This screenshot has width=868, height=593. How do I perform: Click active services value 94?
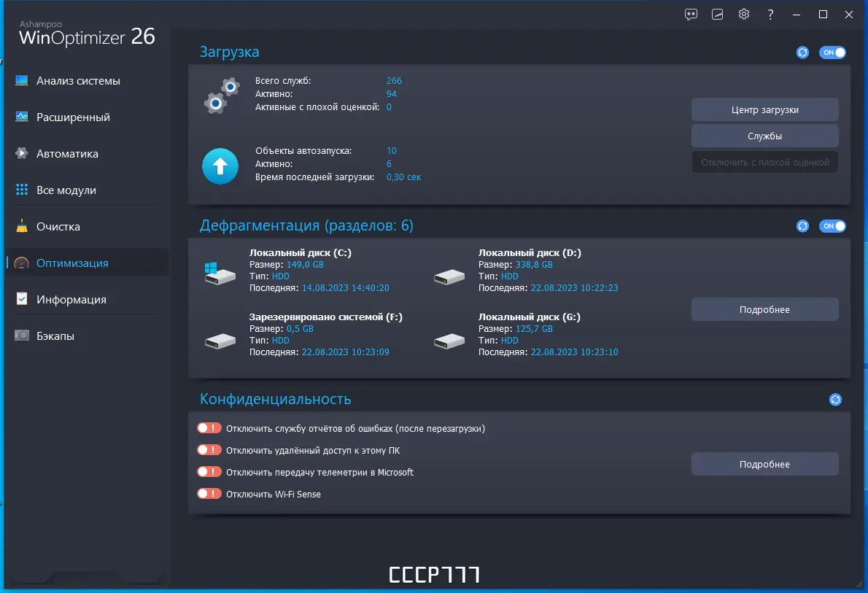click(391, 93)
